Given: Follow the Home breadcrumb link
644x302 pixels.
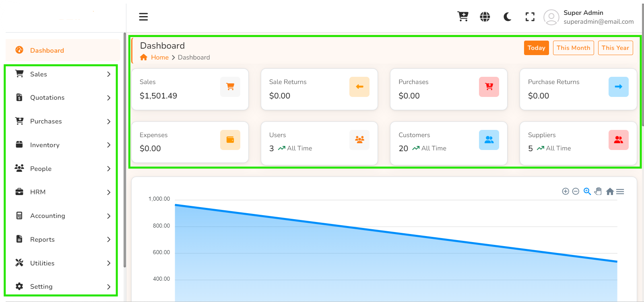Looking at the screenshot, I should [160, 57].
